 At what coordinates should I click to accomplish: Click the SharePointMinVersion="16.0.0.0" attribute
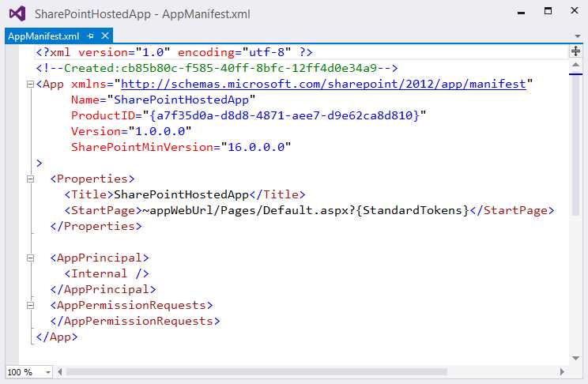point(181,147)
